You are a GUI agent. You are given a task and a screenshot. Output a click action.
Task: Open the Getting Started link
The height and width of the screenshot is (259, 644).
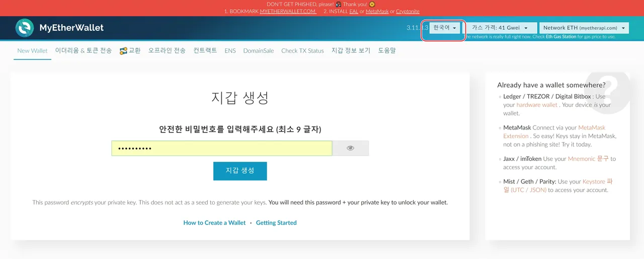[276, 223]
